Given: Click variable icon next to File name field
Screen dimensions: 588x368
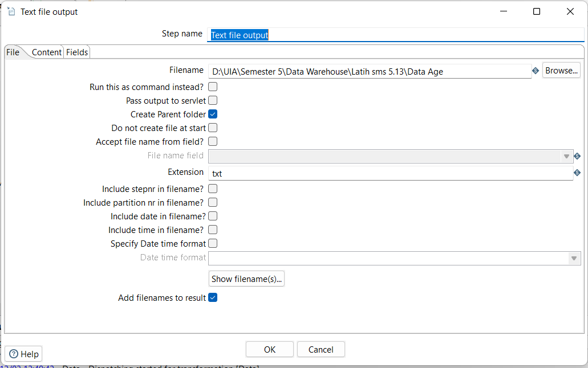Looking at the screenshot, I should [x=577, y=156].
